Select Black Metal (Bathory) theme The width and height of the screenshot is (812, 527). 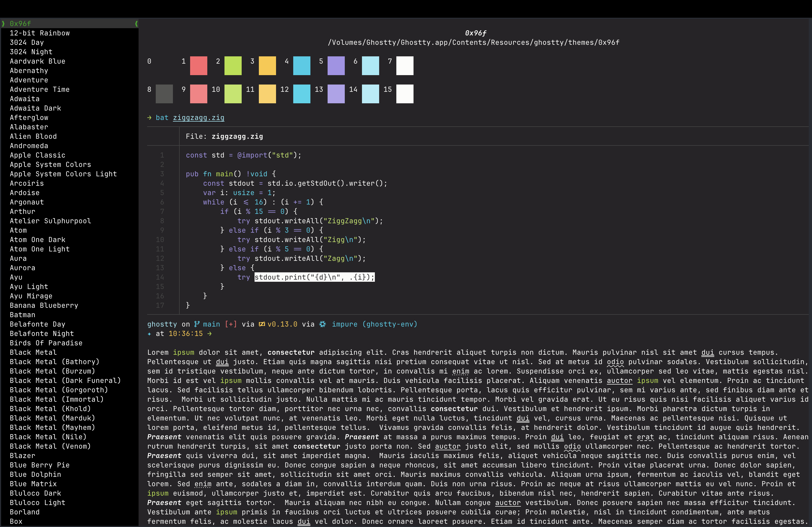[55, 362]
